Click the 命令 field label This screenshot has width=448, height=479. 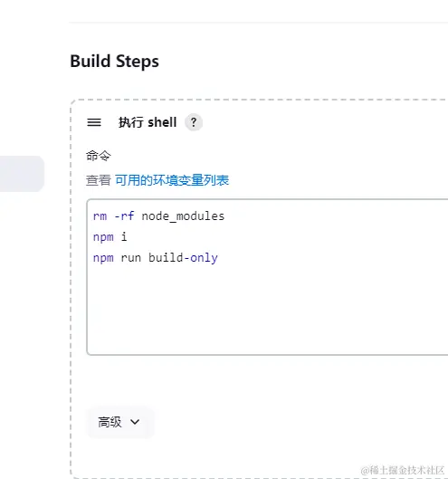[99, 156]
